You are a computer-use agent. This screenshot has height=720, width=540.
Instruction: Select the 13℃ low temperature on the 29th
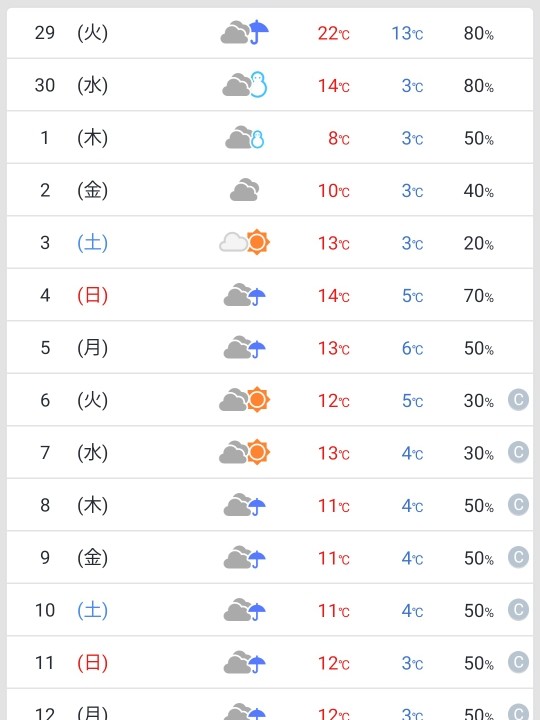[x=407, y=33]
